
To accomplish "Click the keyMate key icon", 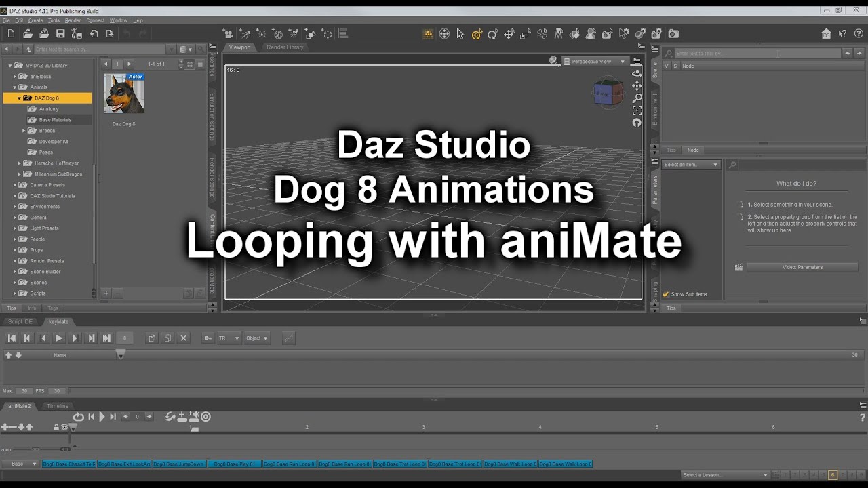I will (208, 338).
